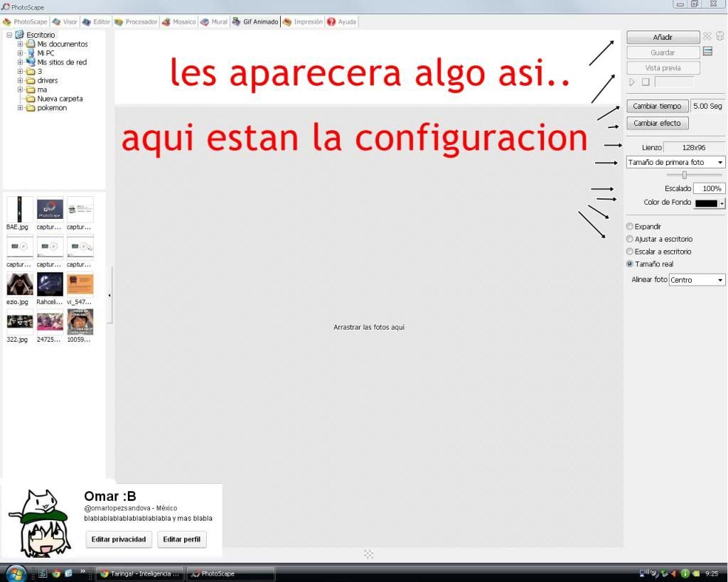Image resolution: width=728 pixels, height=582 pixels.
Task: Start GIF preview with the play icon
Action: 632,82
